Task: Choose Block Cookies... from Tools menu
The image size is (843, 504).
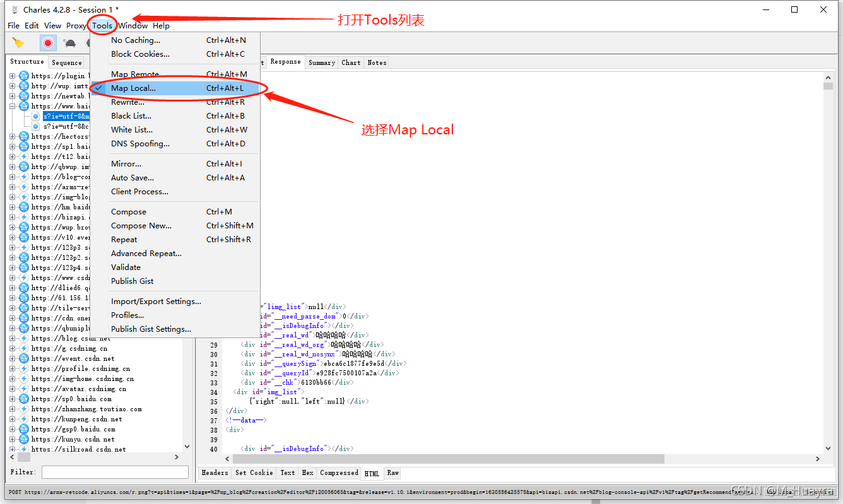Action: [x=175, y=54]
